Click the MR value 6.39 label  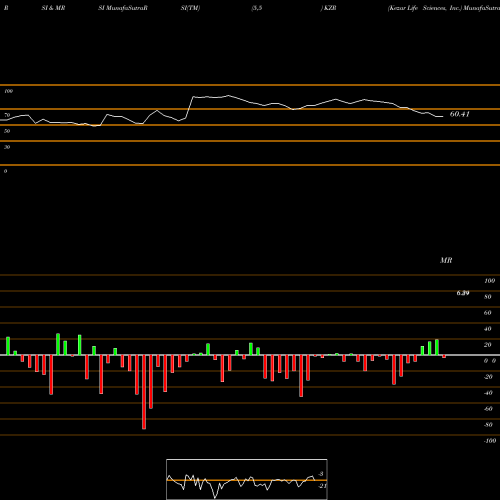coord(463,293)
